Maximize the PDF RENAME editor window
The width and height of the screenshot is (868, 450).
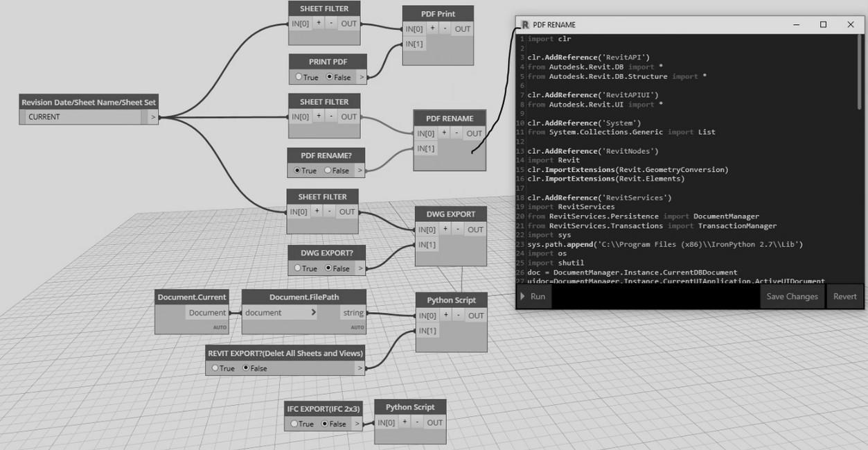pyautogui.click(x=823, y=24)
